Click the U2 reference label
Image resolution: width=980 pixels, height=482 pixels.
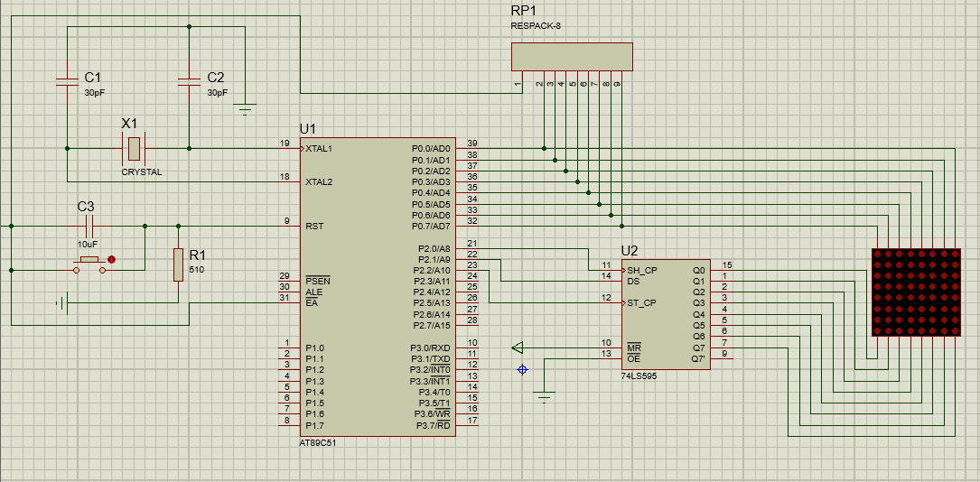point(630,251)
